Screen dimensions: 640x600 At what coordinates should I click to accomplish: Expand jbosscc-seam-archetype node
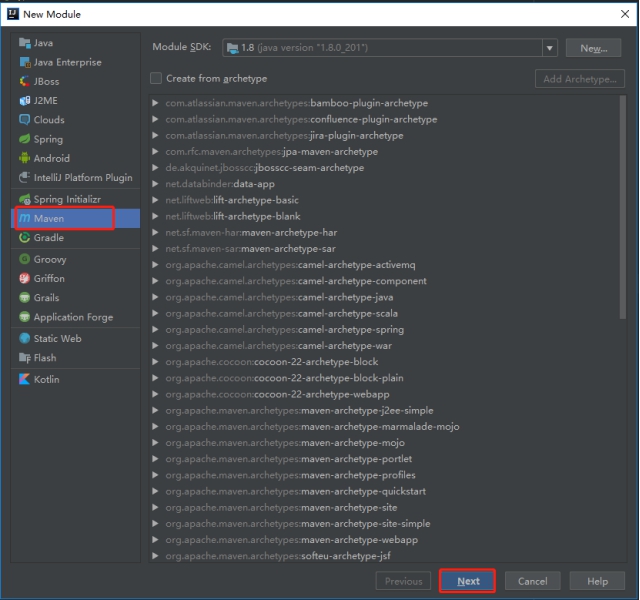155,168
